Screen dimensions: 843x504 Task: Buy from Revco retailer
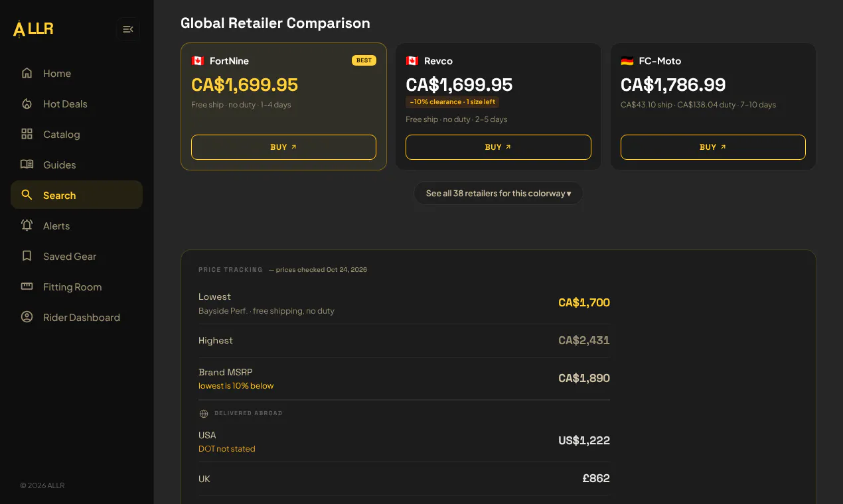click(498, 147)
